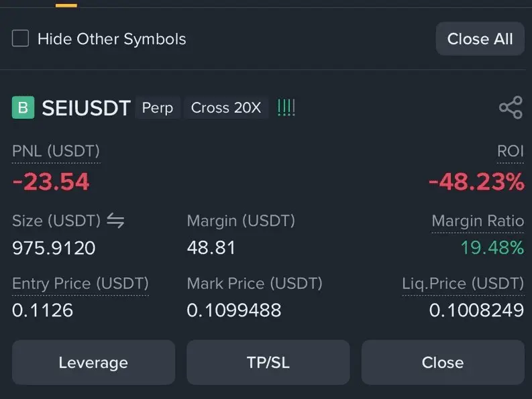Screen dimensions: 532x399
Task: Tap the Margin Ratio label
Action: point(478,221)
